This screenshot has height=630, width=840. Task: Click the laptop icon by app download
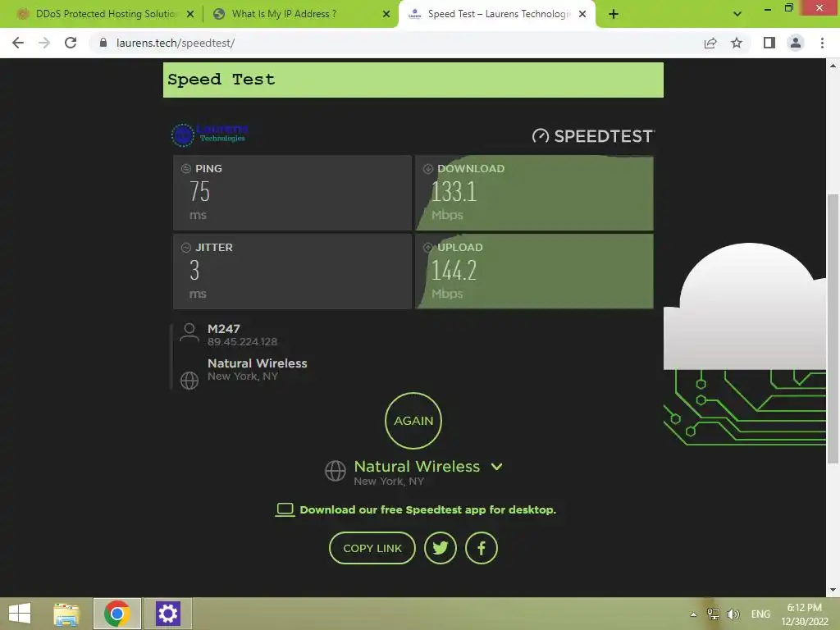[285, 509]
